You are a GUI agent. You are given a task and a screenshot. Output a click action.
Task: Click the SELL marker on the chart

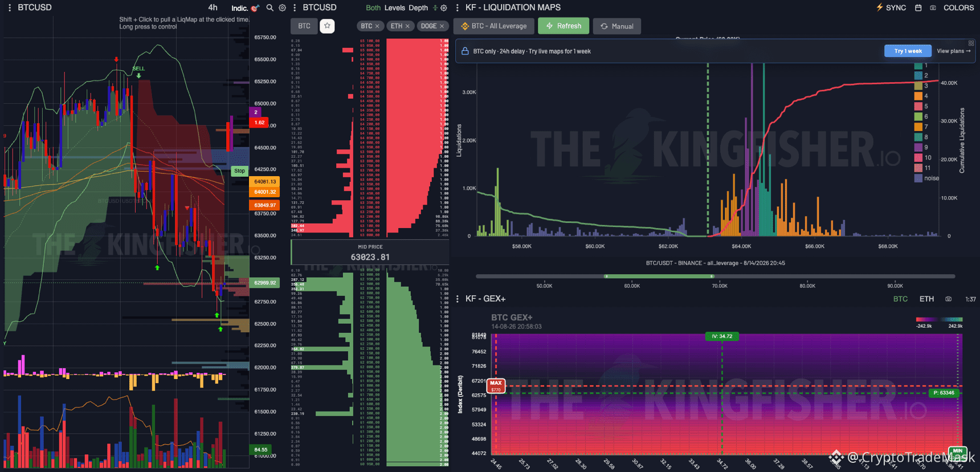(138, 68)
